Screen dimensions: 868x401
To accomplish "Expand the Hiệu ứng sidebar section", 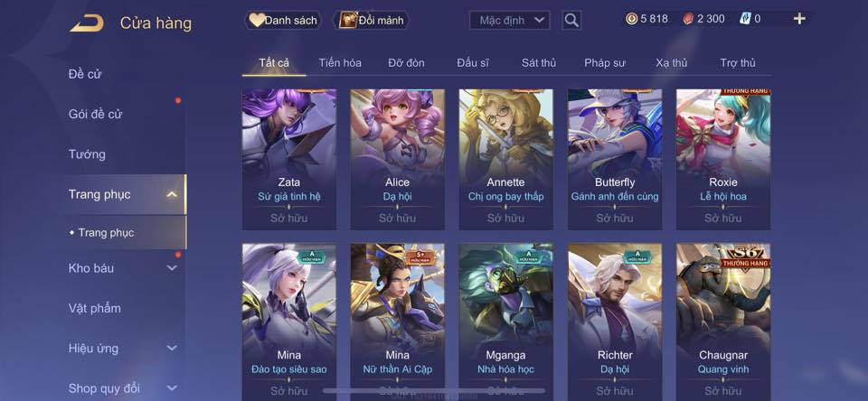I will click(x=172, y=348).
